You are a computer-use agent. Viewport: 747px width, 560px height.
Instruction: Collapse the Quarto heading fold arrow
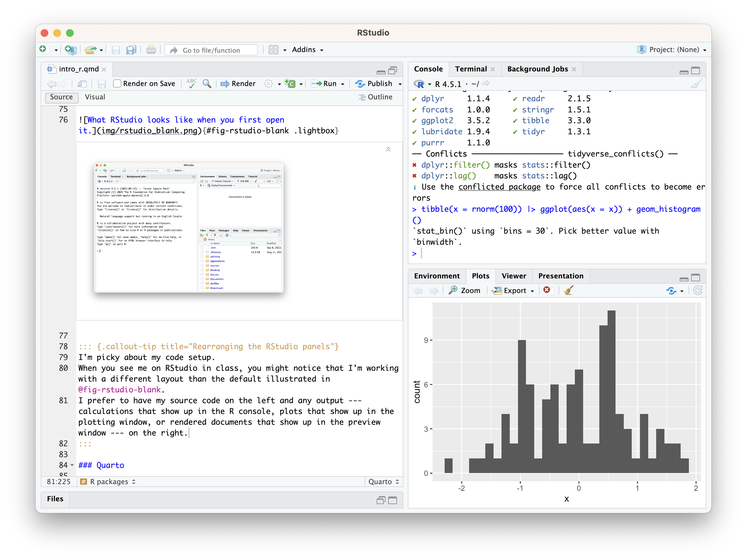tap(72, 465)
